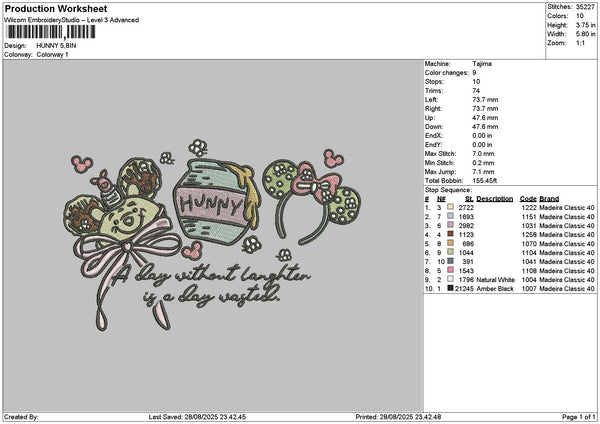The image size is (600, 424).
Task: Pick the pink swatch for code 1108
Action: pos(450,270)
